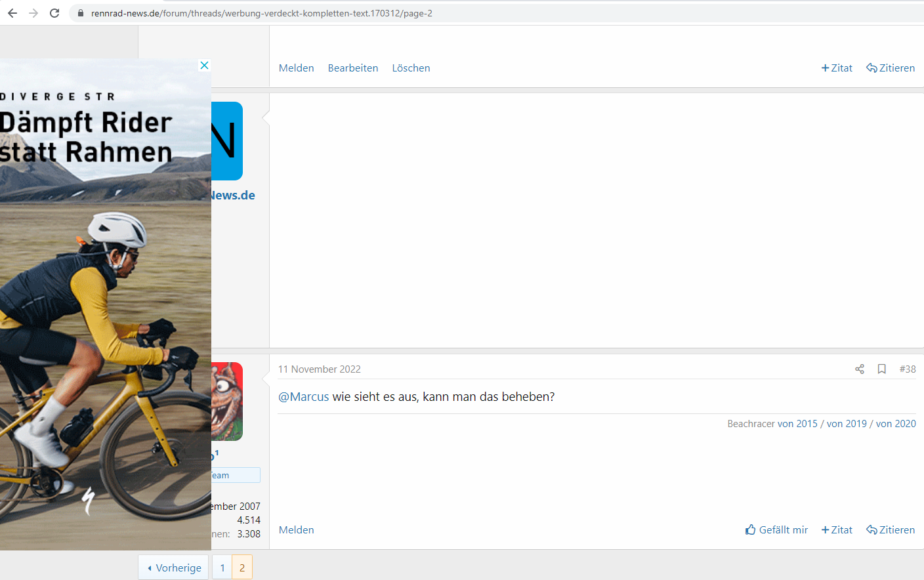Viewport: 924px width, 580px height.
Task: Click Melden on the upper post
Action: tap(296, 68)
